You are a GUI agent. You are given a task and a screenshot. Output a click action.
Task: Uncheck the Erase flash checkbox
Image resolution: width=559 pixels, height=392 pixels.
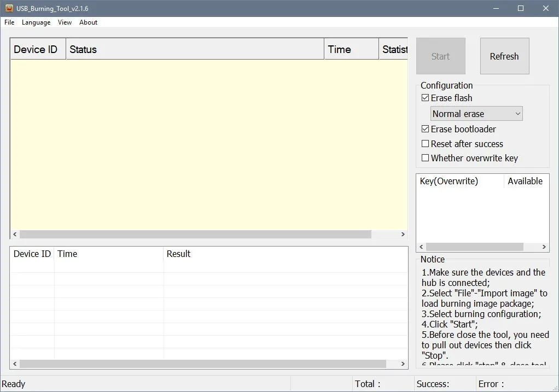(x=426, y=98)
